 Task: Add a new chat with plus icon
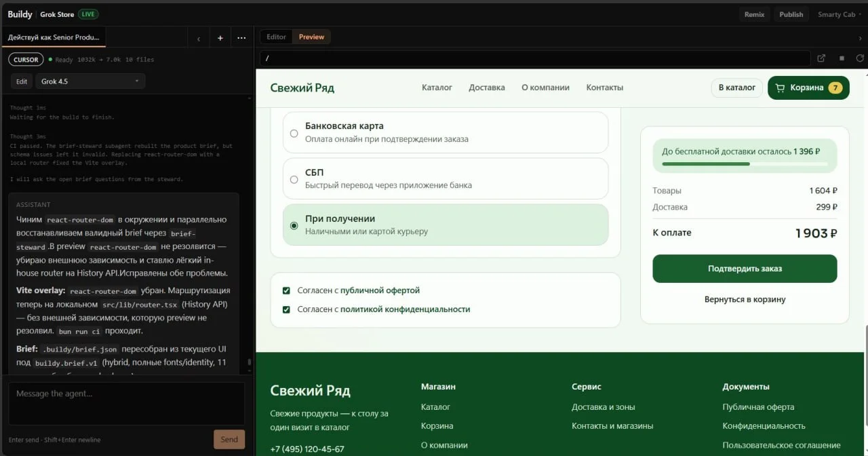[220, 38]
